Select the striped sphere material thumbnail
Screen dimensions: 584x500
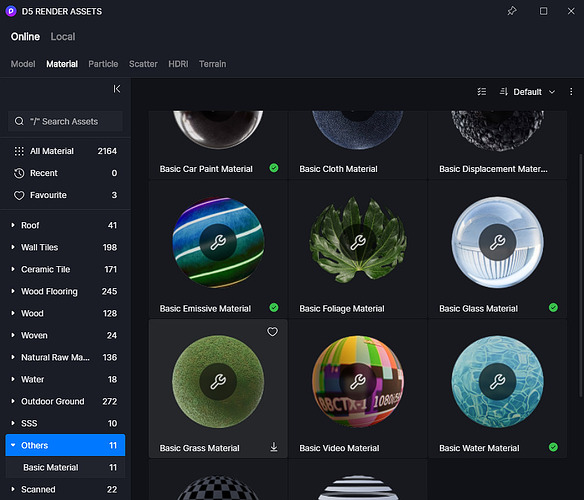(358, 487)
